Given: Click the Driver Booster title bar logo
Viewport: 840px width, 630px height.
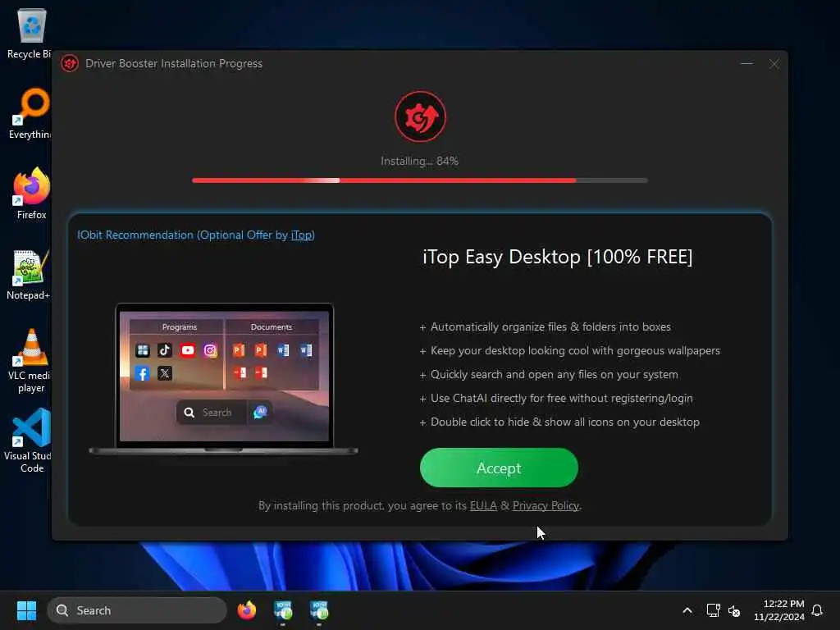Looking at the screenshot, I should (x=70, y=63).
